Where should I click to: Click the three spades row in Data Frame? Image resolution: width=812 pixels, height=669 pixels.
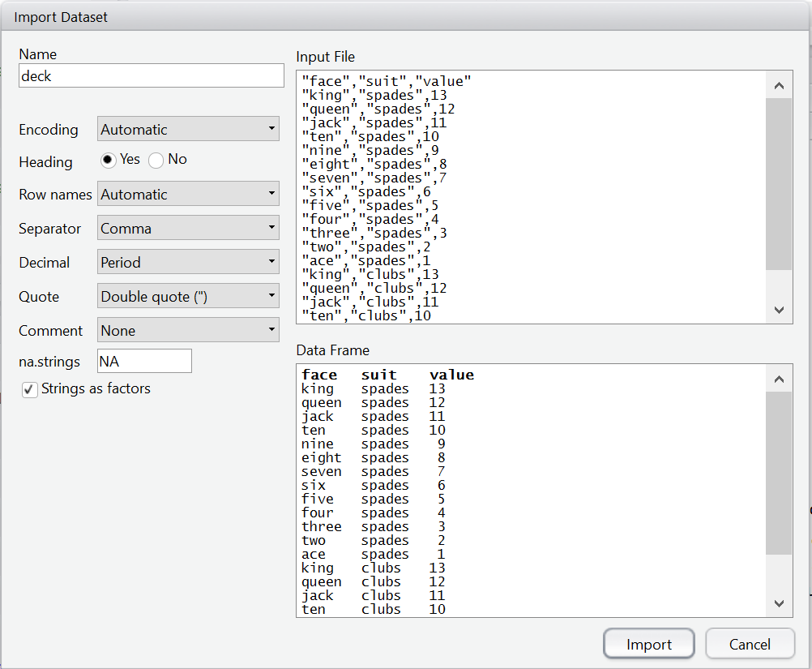point(374,526)
